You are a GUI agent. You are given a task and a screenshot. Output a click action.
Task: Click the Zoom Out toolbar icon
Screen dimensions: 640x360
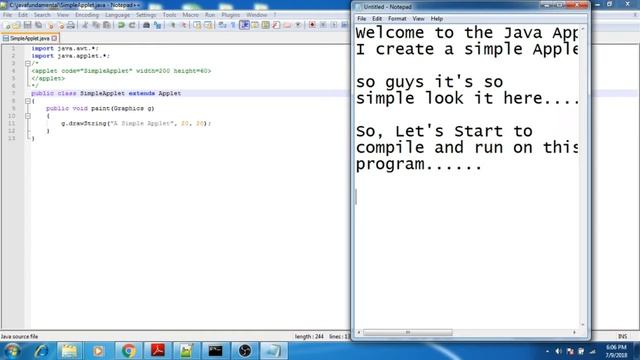pos(184,25)
